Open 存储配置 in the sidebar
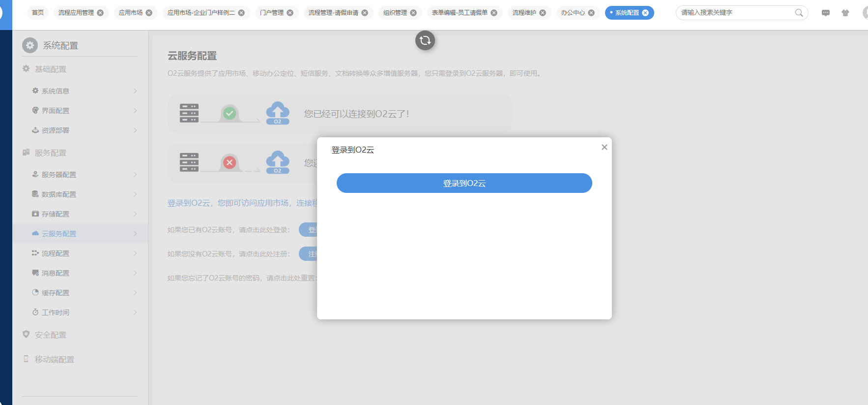The image size is (868, 405). tap(80, 214)
